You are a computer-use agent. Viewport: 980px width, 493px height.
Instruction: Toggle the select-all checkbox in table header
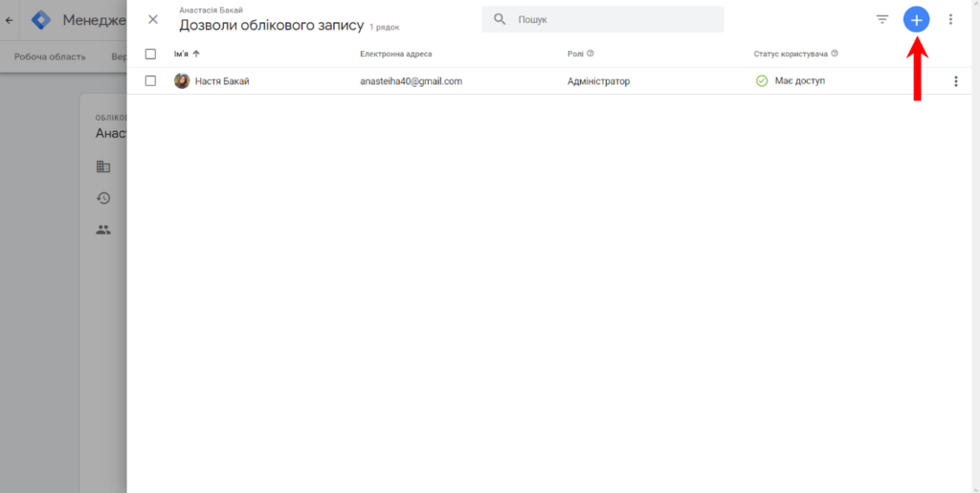150,54
